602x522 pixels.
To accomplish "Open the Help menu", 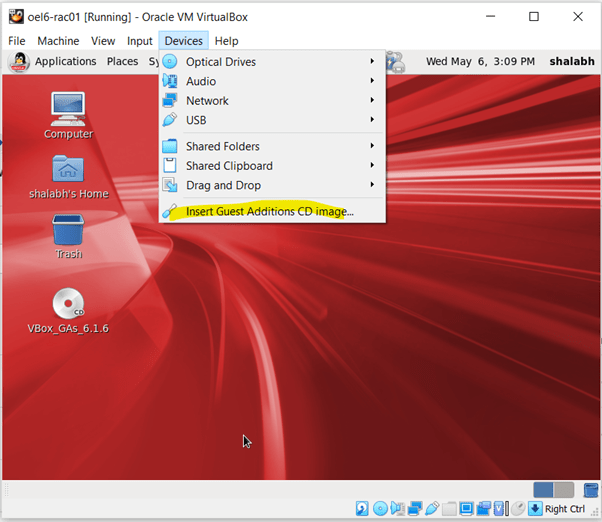I will 227,41.
